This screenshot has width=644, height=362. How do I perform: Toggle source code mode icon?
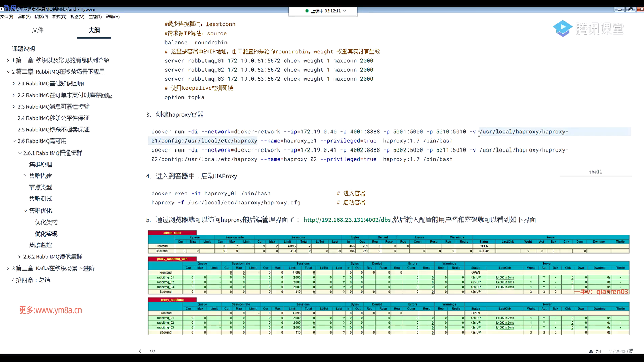[x=152, y=351]
